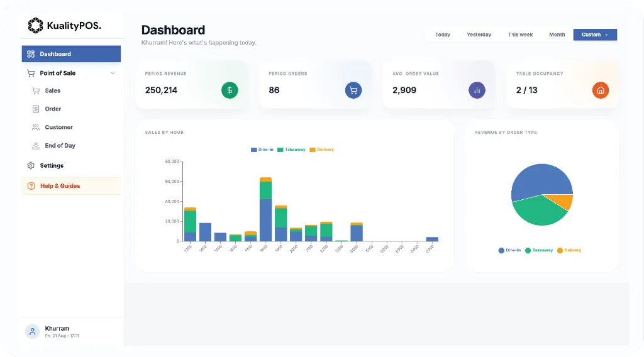The height and width of the screenshot is (357, 644).
Task: Click the Help question mark icon
Action: pyautogui.click(x=31, y=186)
